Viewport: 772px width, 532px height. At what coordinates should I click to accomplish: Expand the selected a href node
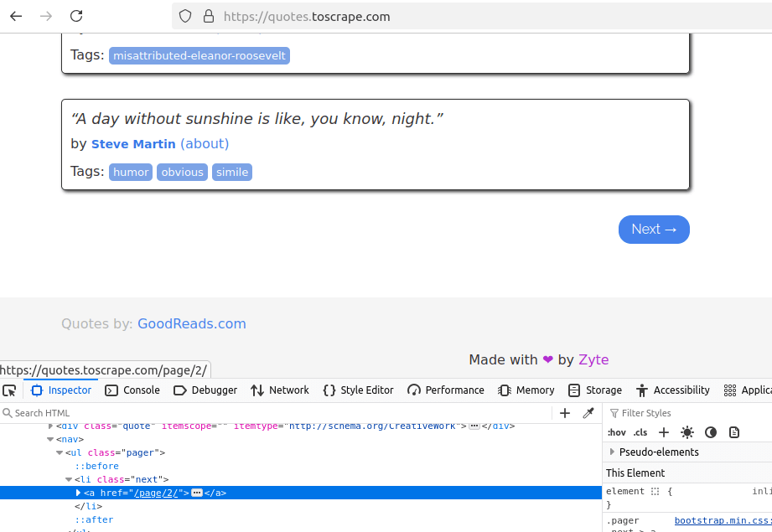click(x=78, y=493)
